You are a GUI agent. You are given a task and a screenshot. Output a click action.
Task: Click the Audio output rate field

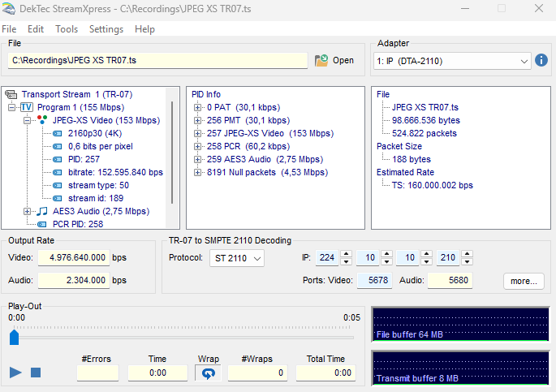[73, 280]
